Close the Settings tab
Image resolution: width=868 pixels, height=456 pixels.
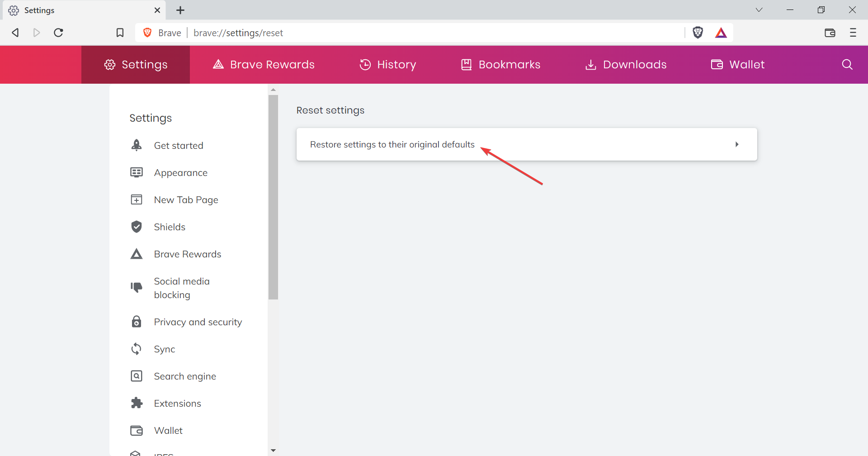157,10
